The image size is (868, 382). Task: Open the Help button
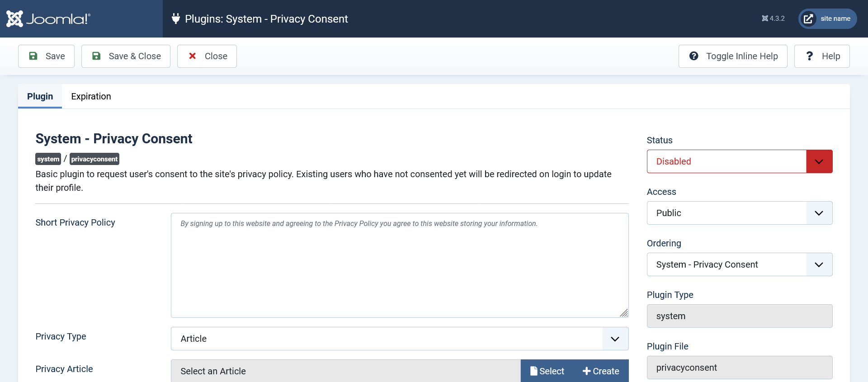point(822,56)
